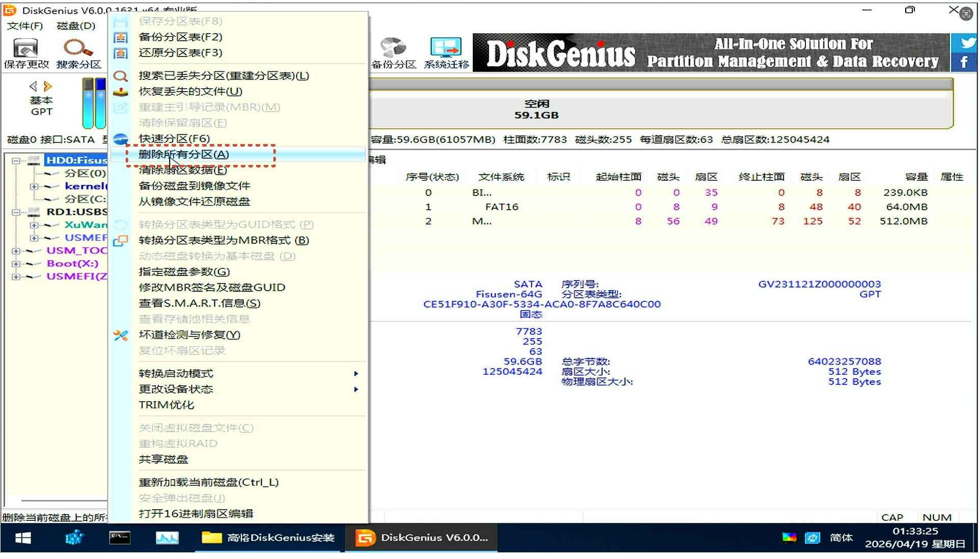
Task: Open the 转换启动模式 submenu arrow
Action: click(356, 374)
